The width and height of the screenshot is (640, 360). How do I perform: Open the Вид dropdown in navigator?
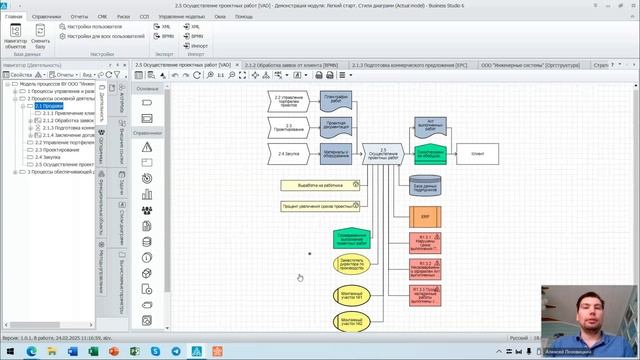89,75
